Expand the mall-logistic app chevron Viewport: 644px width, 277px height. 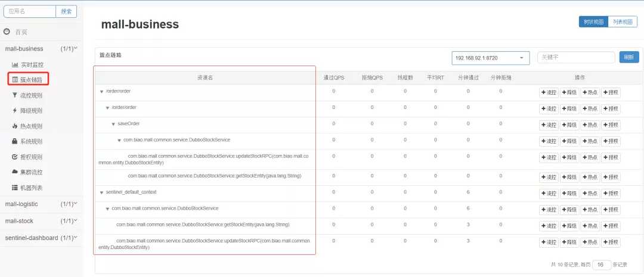[x=76, y=204]
